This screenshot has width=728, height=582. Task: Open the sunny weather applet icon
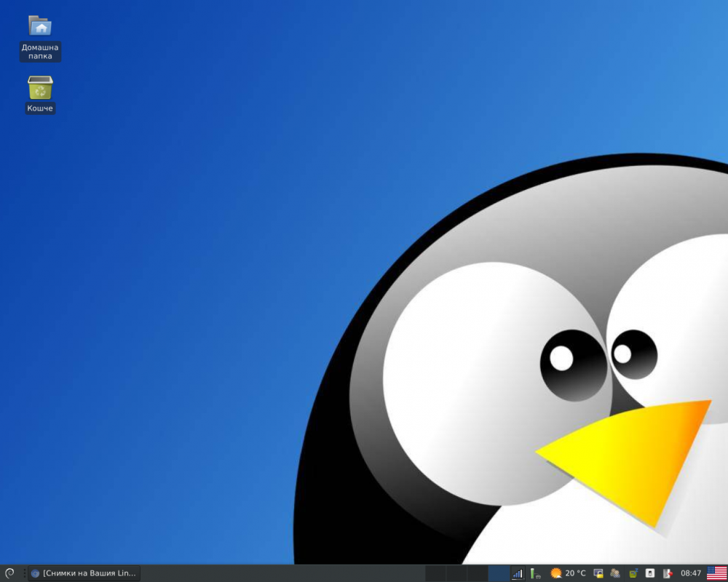coord(555,573)
